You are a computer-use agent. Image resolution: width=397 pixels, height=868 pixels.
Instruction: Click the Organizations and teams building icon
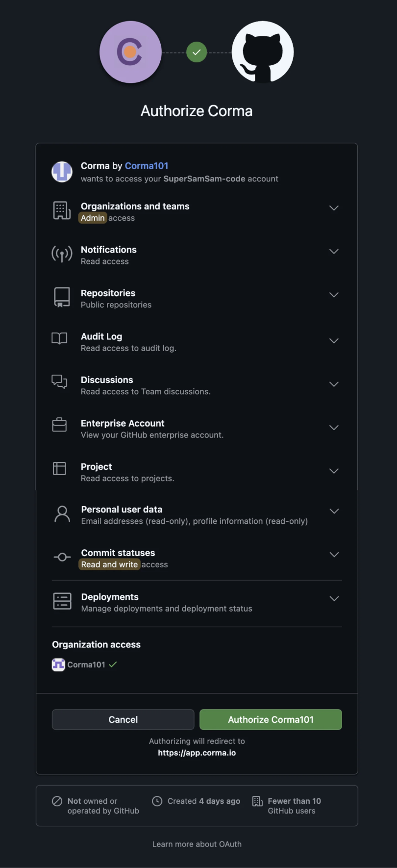click(62, 210)
